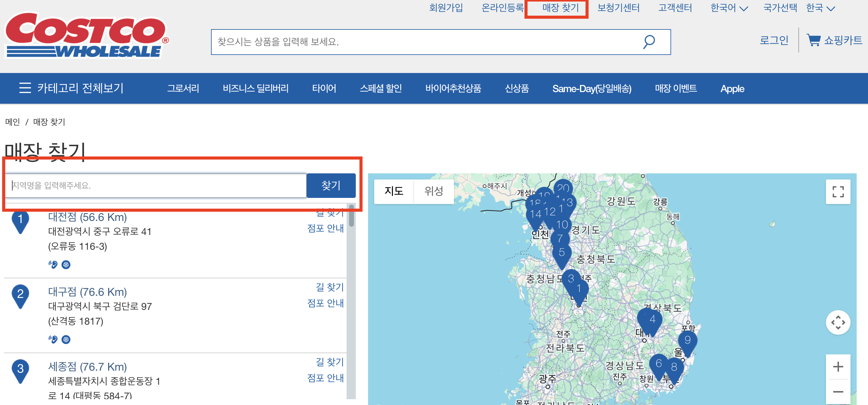Click the 찾기 search button
Viewport: 868px width, 405px height.
[331, 185]
